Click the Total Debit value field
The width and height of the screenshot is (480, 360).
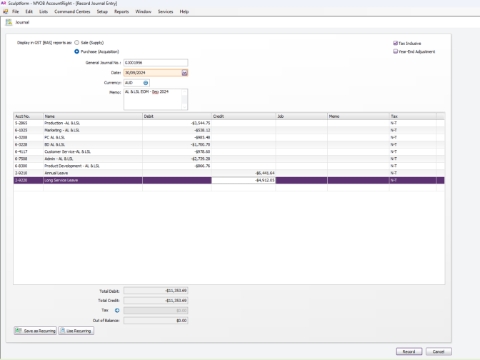point(156,291)
